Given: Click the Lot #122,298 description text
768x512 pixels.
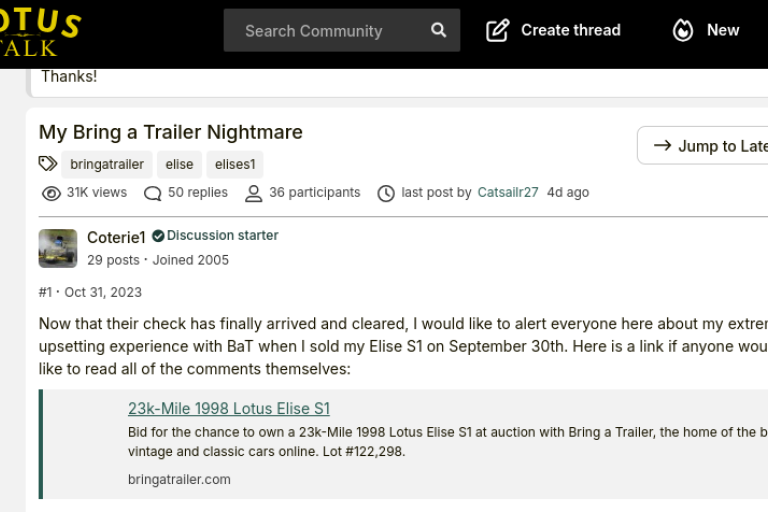Looking at the screenshot, I should (x=364, y=451).
